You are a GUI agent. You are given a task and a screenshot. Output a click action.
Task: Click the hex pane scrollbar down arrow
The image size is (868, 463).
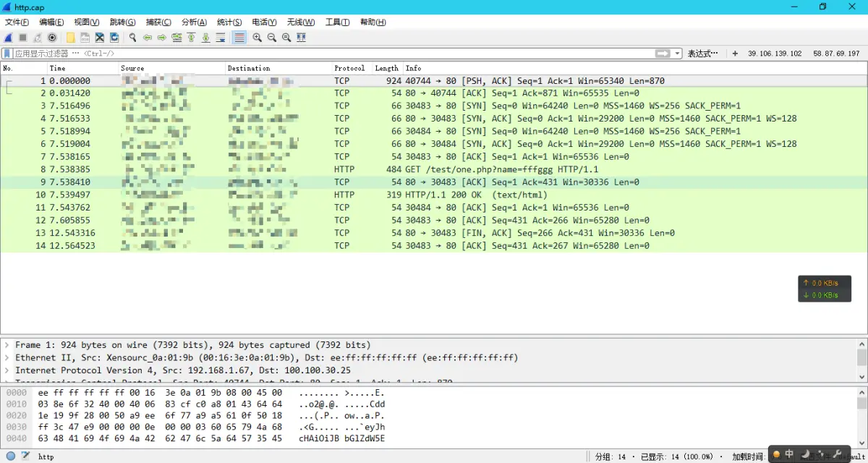(861, 441)
